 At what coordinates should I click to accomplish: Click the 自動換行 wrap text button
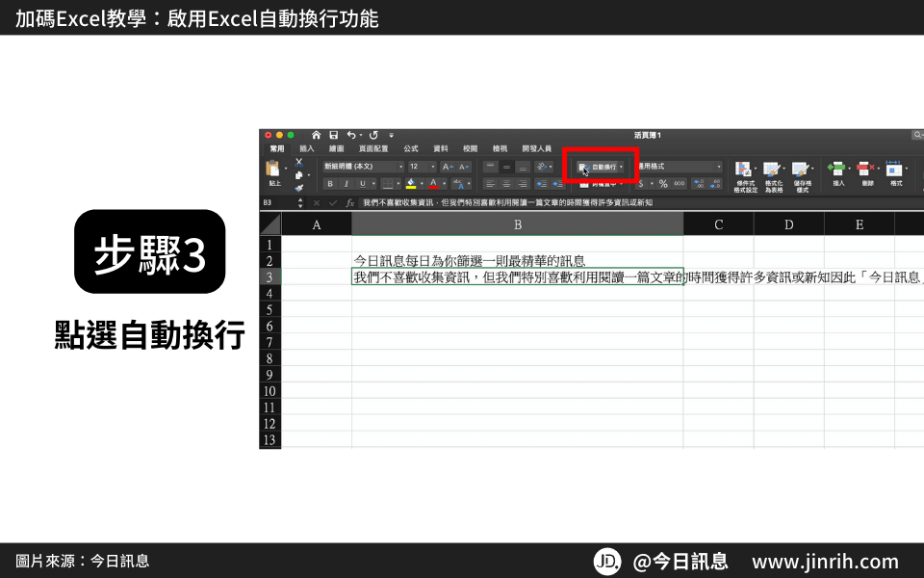coord(597,167)
